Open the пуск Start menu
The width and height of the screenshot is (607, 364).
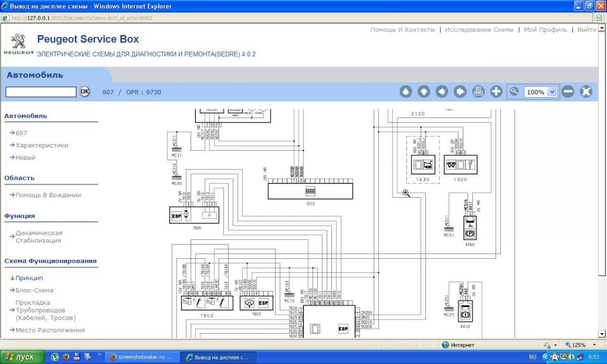(x=20, y=357)
